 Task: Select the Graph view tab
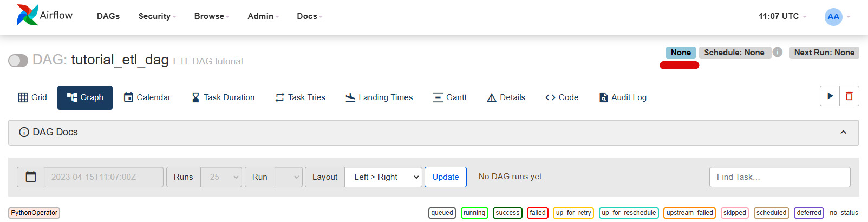(85, 97)
